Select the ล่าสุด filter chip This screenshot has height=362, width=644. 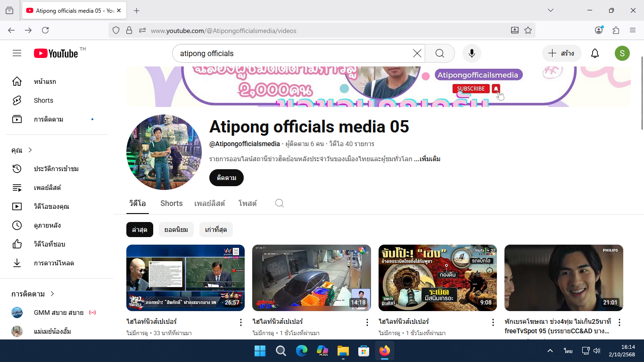[x=140, y=230]
